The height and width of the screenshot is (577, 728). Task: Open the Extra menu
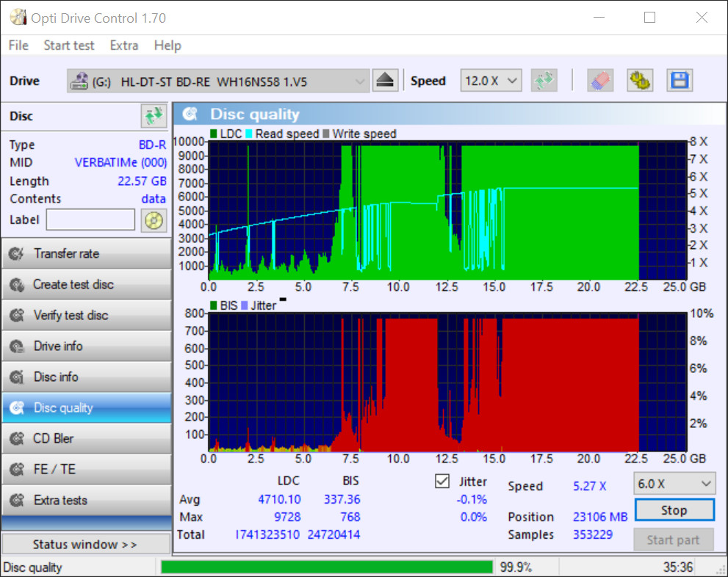pyautogui.click(x=123, y=46)
